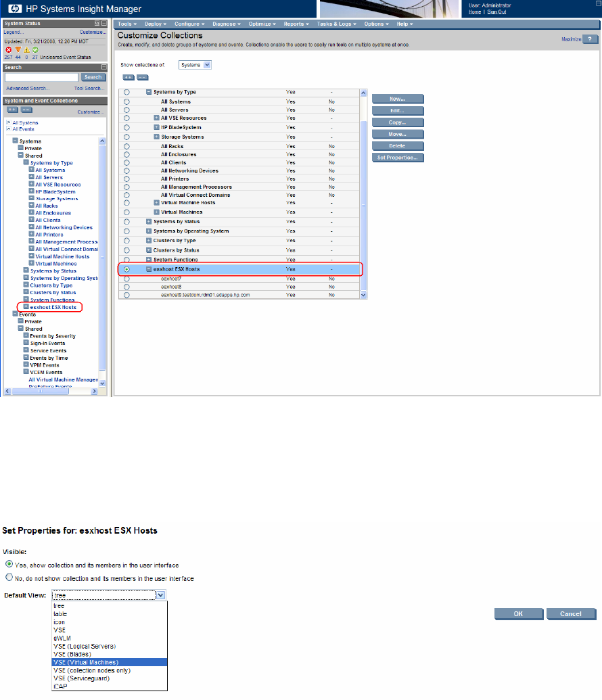This screenshot has width=602, height=700.
Task: Click the Search button
Action: [x=93, y=77]
